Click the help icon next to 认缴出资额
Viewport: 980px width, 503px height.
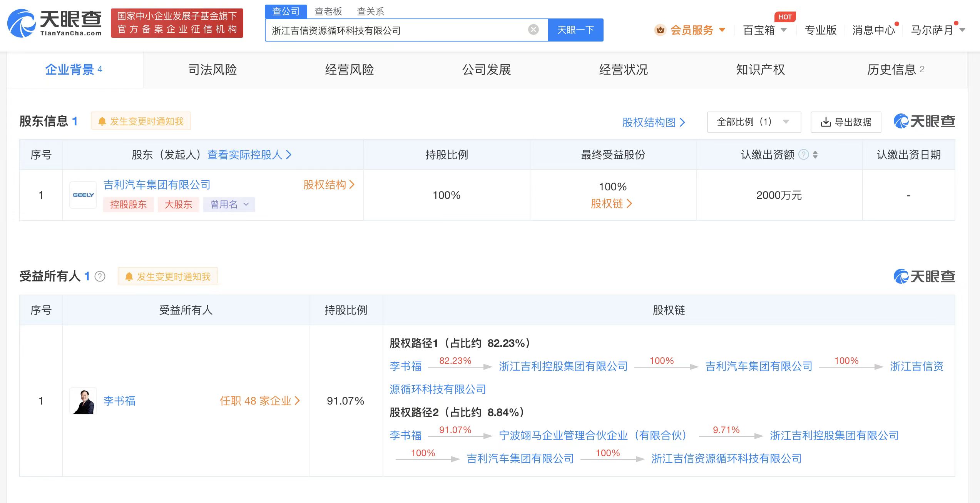click(x=804, y=155)
